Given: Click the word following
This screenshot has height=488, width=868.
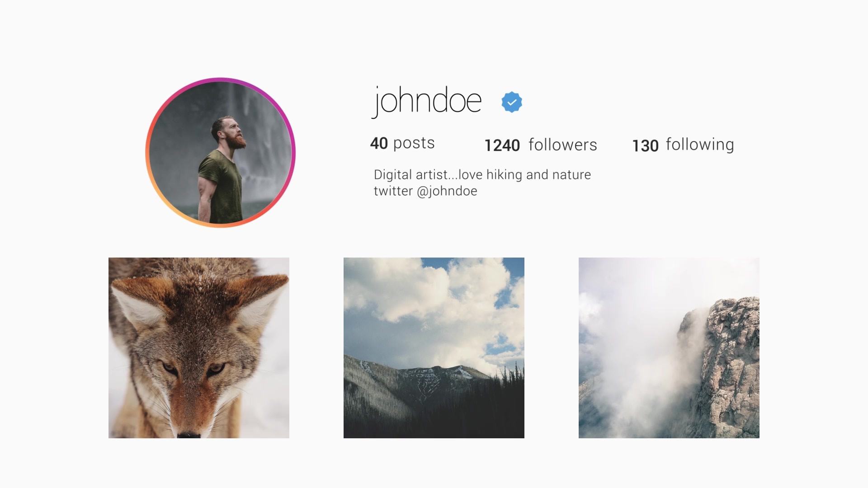Looking at the screenshot, I should pyautogui.click(x=700, y=145).
